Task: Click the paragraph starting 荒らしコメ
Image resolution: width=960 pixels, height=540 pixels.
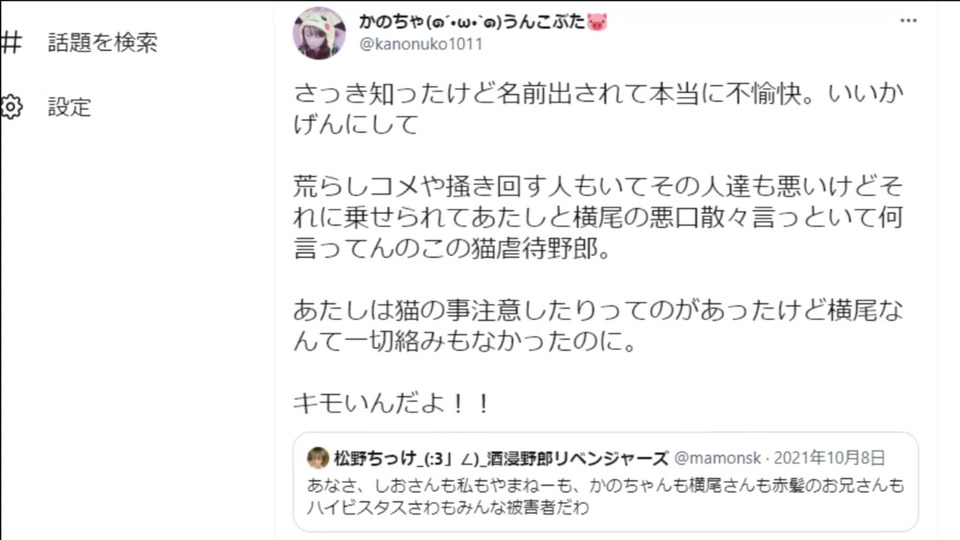Action: click(598, 217)
